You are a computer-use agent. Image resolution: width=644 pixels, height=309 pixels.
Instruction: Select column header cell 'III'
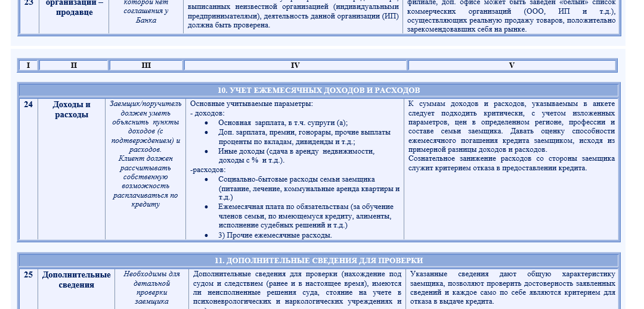click(x=146, y=65)
